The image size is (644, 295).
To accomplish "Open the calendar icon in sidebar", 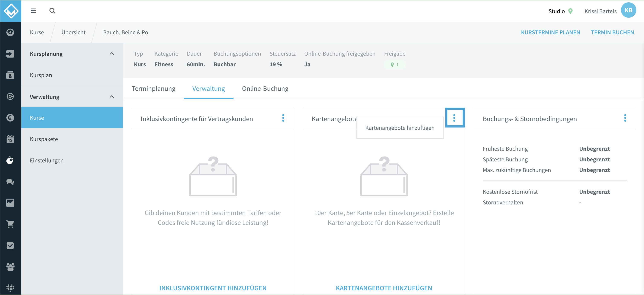I will pos(10,139).
